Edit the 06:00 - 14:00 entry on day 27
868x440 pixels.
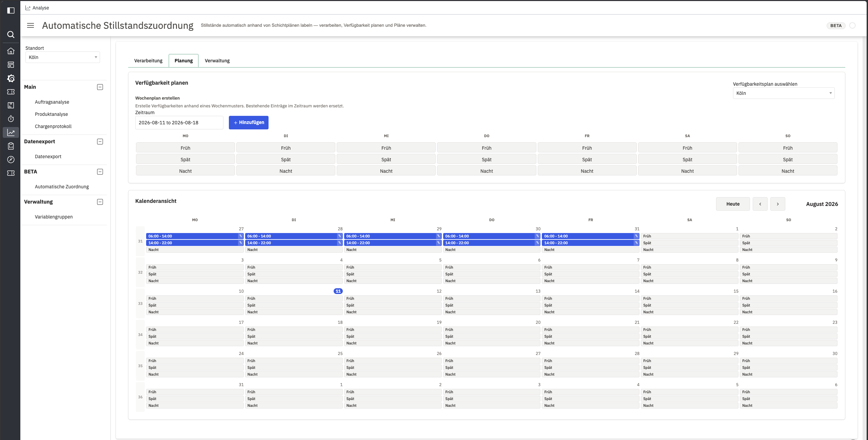pos(240,236)
